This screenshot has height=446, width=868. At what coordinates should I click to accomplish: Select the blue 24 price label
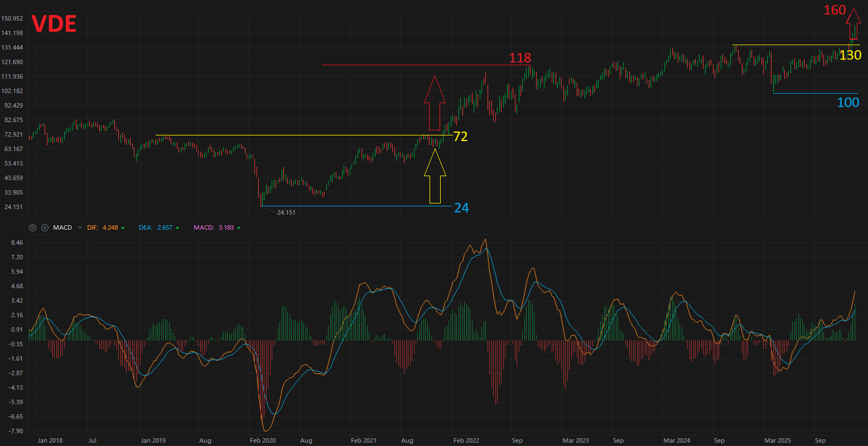(x=461, y=208)
